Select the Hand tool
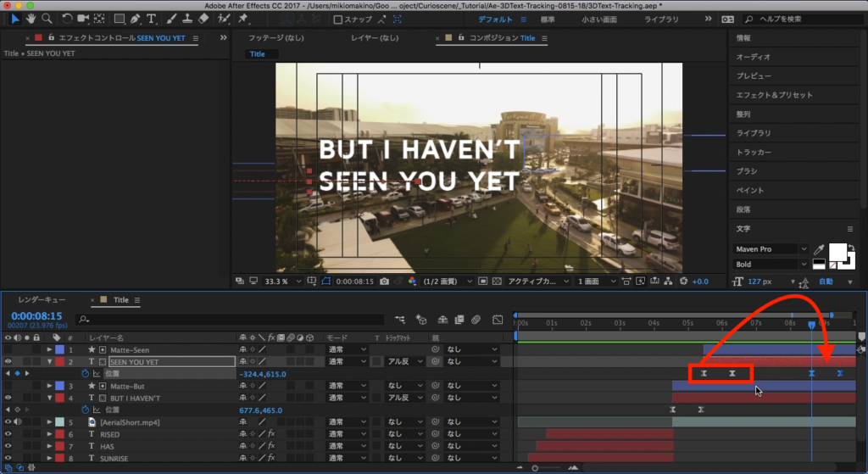The height and width of the screenshot is (474, 868). click(x=31, y=19)
